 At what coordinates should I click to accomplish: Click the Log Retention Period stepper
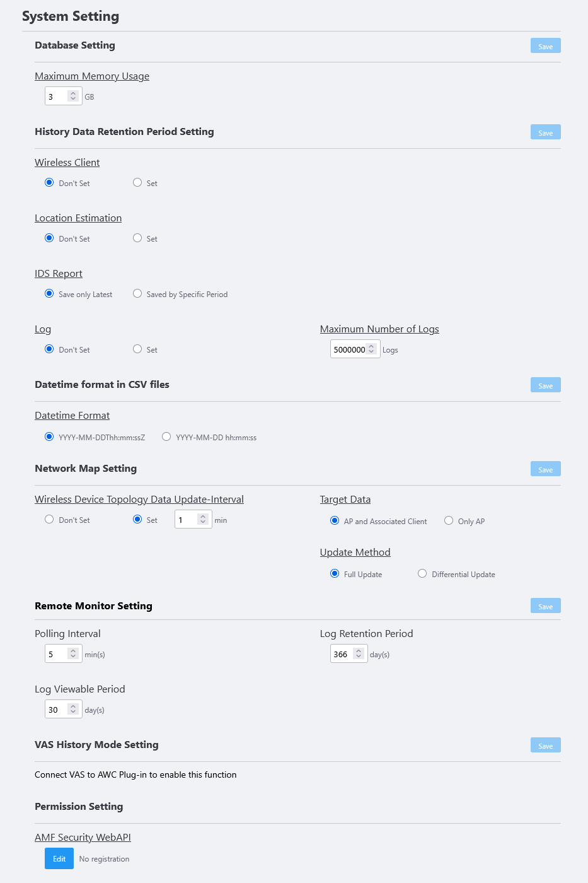[359, 653]
